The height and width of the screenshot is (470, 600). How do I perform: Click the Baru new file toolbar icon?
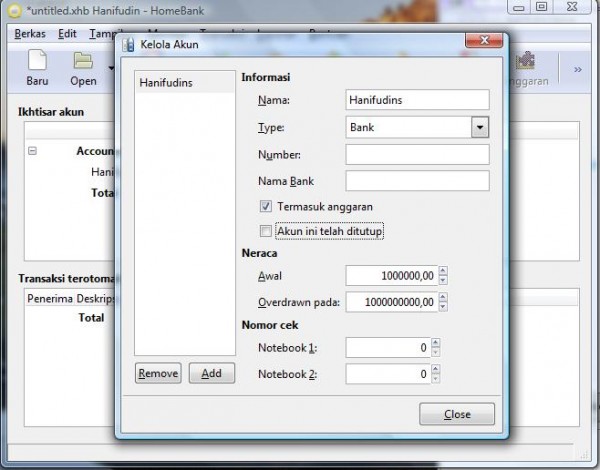[37, 65]
